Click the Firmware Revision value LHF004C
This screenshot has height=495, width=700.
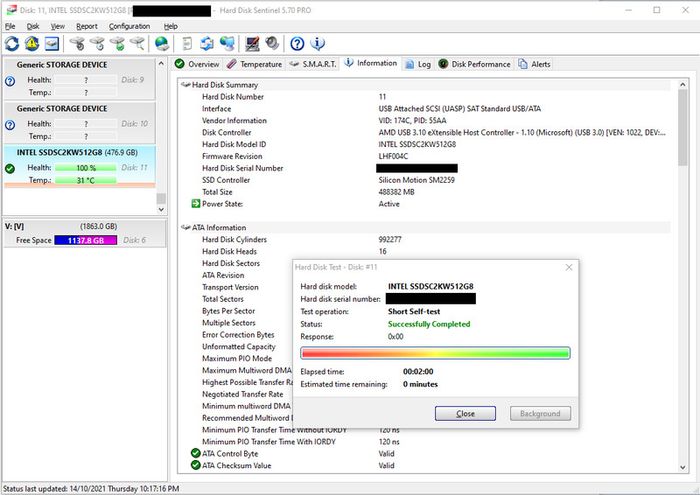click(393, 156)
